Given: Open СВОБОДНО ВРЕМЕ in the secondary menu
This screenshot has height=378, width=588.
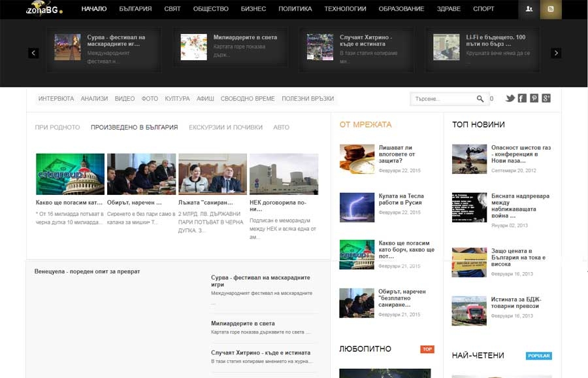Looking at the screenshot, I should tap(248, 99).
